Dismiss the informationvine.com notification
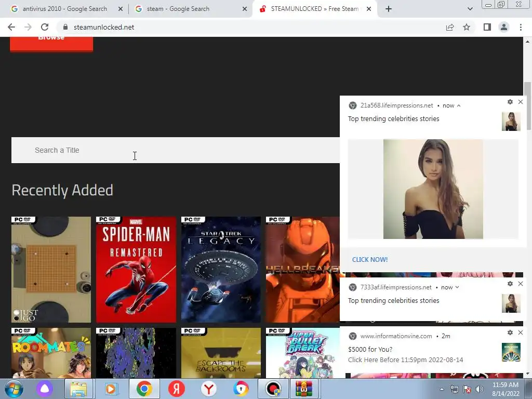Screen dimensions: 532x399 521,332
